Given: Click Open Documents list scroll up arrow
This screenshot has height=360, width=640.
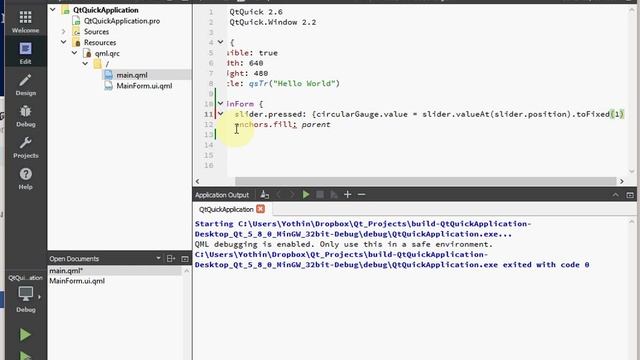Looking at the screenshot, I should [x=186, y=271].
